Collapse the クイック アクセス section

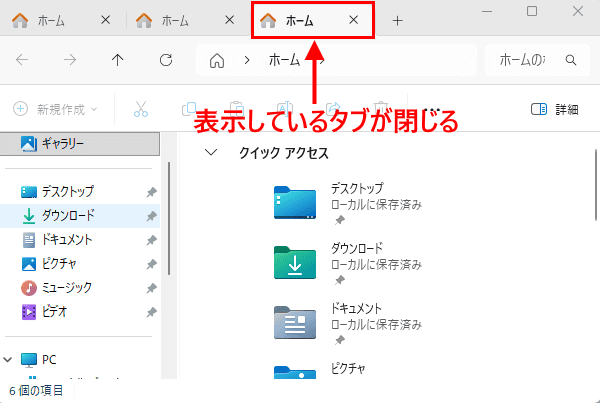click(211, 153)
